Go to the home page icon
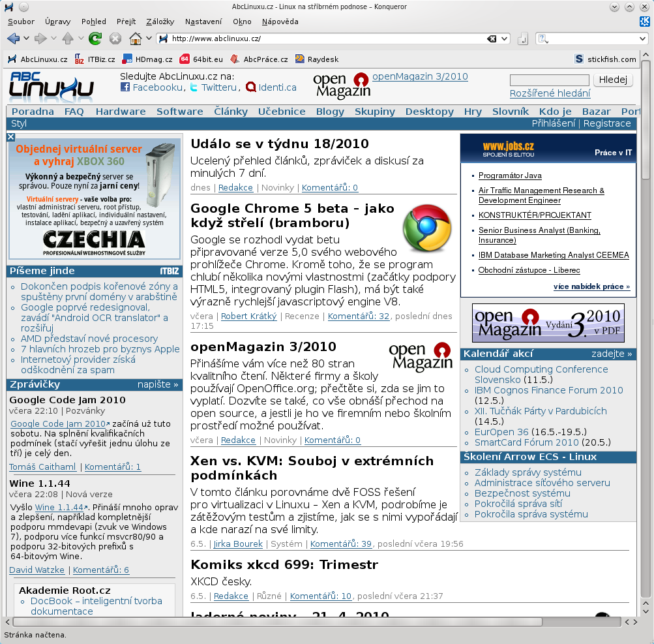 (136, 38)
